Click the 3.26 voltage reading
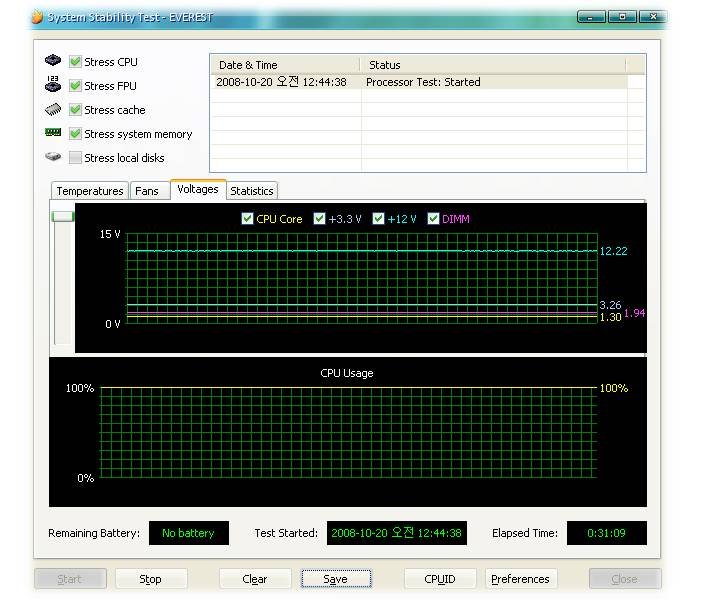The height and width of the screenshot is (607, 720). coord(610,305)
